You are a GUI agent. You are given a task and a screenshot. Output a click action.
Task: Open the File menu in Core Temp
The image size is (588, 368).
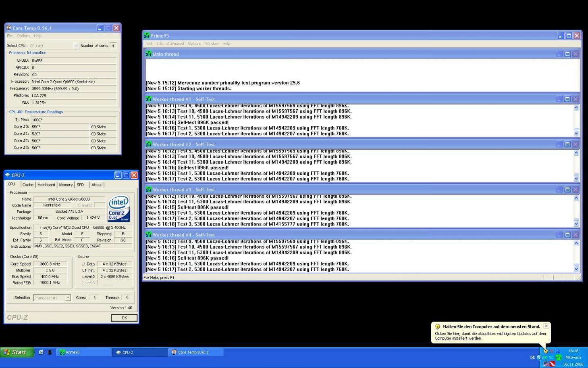pyautogui.click(x=10, y=36)
